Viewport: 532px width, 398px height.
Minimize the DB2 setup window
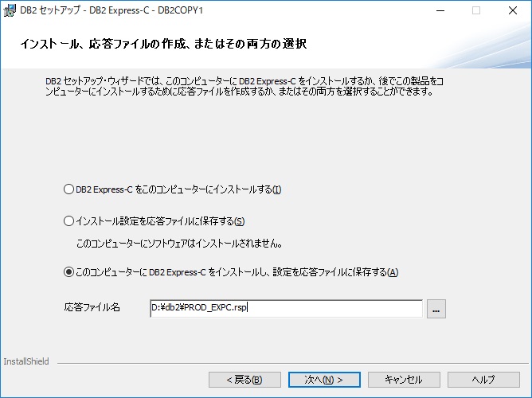coord(440,10)
